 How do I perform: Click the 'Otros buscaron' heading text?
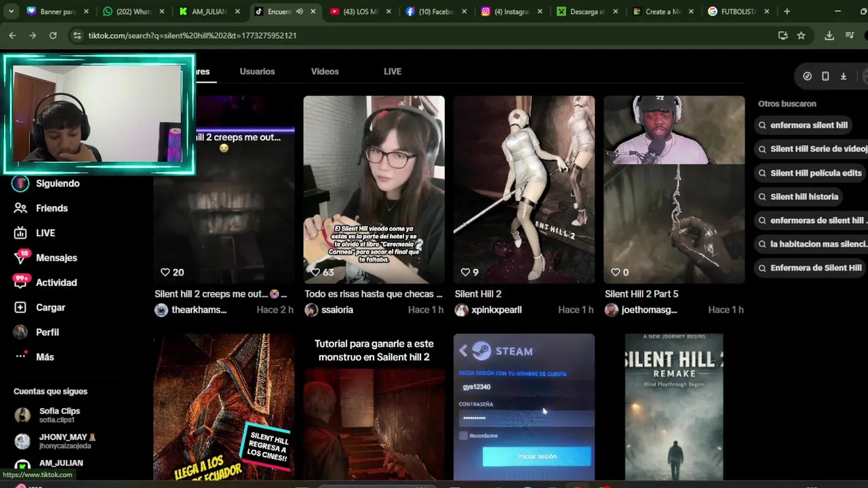(787, 104)
